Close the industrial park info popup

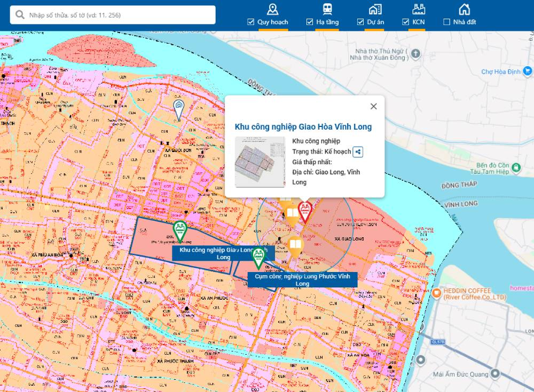(x=373, y=106)
